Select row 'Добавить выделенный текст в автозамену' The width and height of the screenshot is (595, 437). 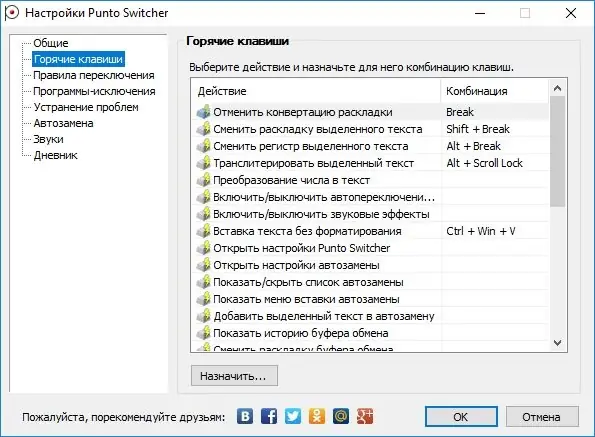(x=370, y=316)
